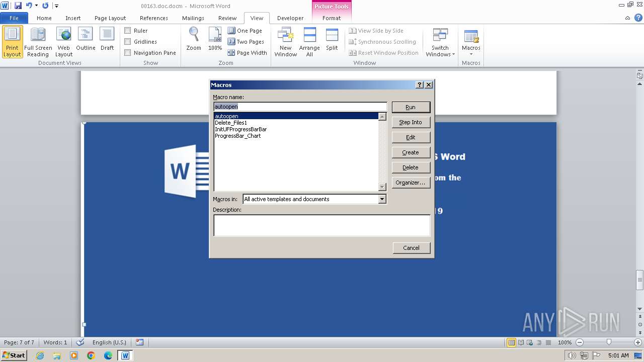Set zoom to 100% in the ribbon

pos(215,39)
